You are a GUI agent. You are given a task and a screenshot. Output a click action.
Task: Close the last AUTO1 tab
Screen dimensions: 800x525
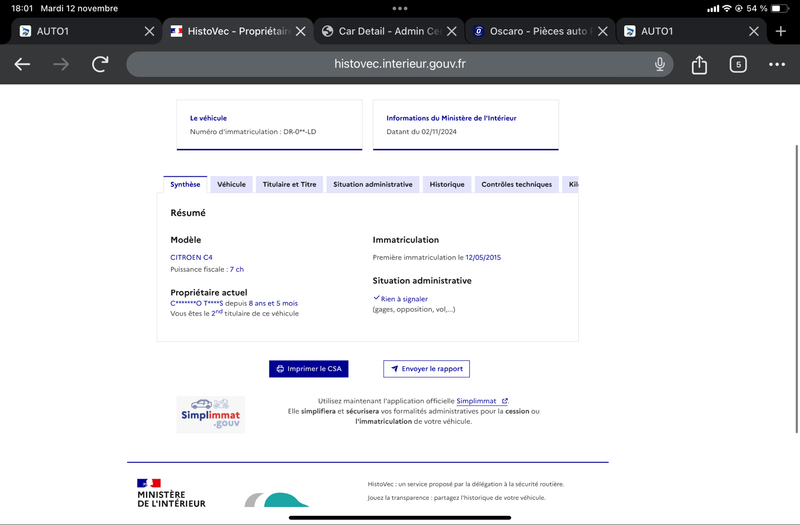(754, 31)
